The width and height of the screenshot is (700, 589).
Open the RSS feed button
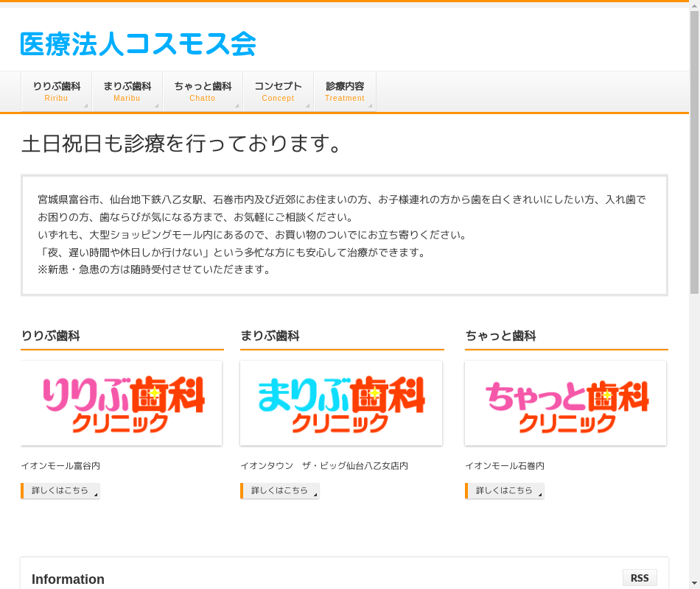point(640,578)
